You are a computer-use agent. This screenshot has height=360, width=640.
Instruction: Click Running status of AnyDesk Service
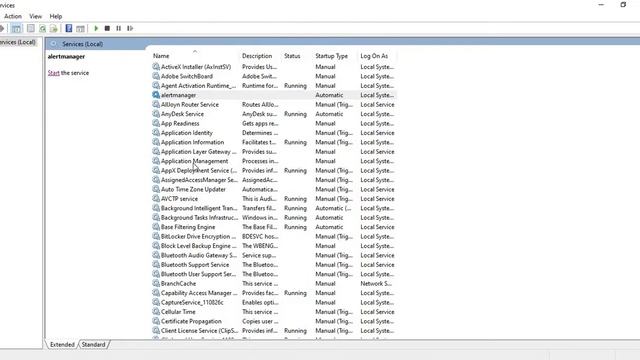295,113
